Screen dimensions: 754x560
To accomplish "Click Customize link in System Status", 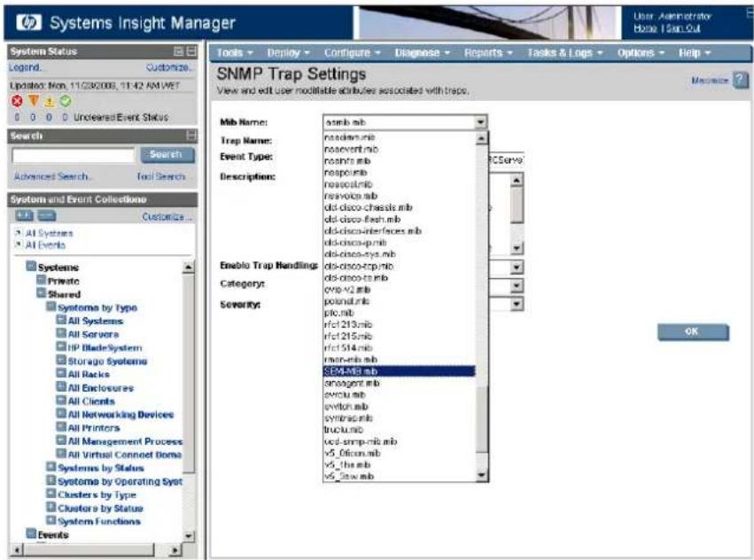I will [x=168, y=67].
